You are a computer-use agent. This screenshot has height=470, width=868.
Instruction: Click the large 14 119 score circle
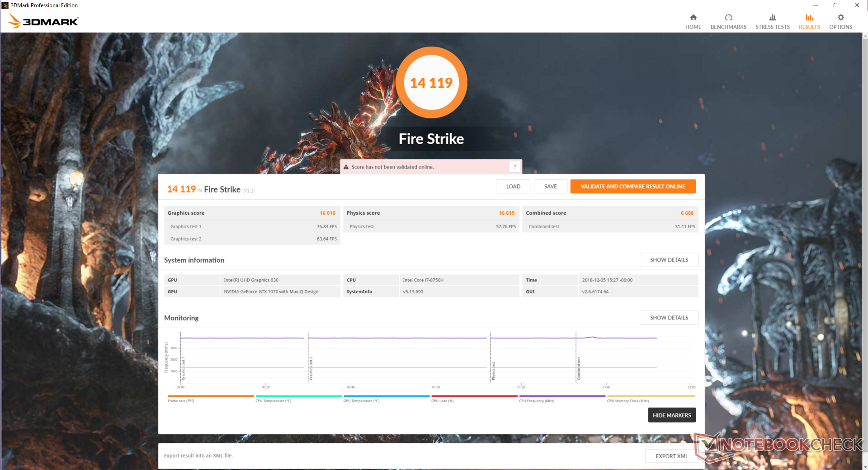431,82
